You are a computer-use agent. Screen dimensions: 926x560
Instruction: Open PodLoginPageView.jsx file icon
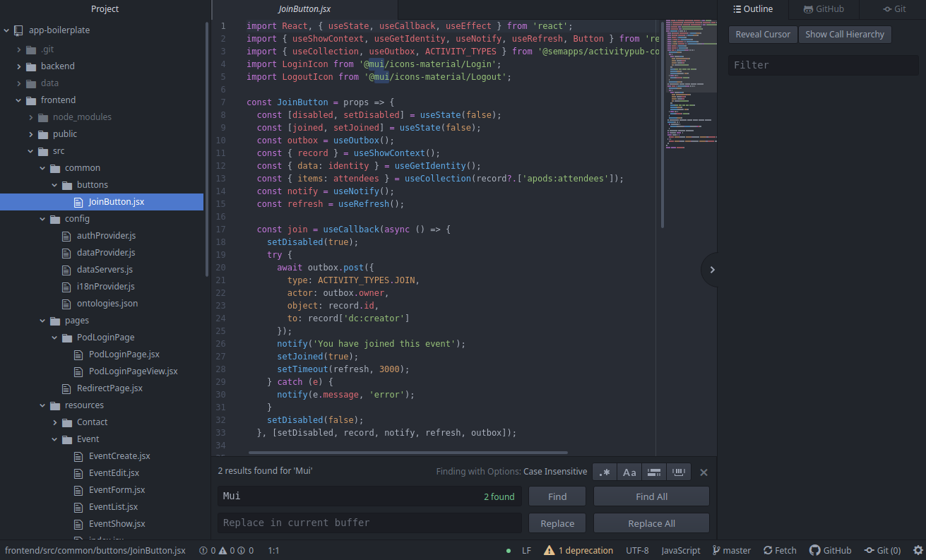79,371
